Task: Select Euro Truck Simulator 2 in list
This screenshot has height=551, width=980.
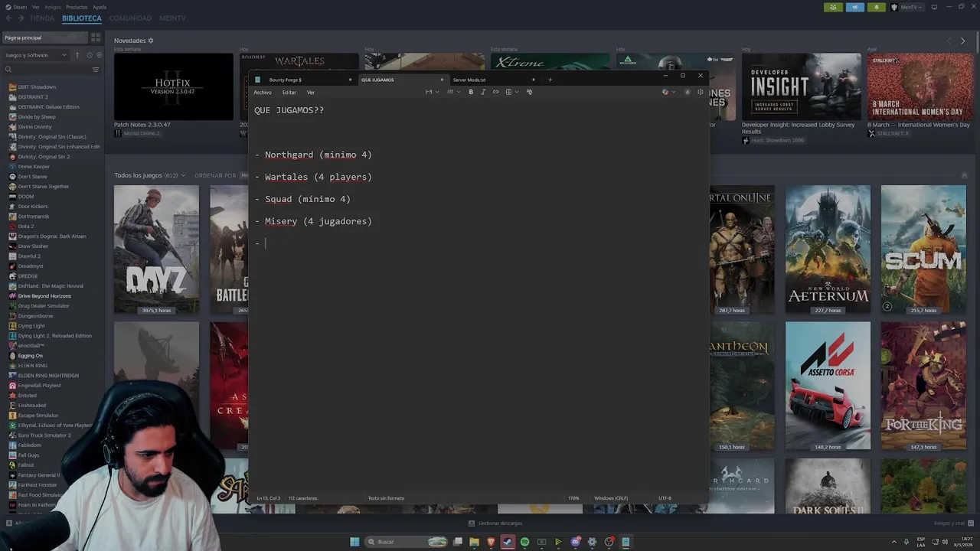Action: [x=44, y=435]
